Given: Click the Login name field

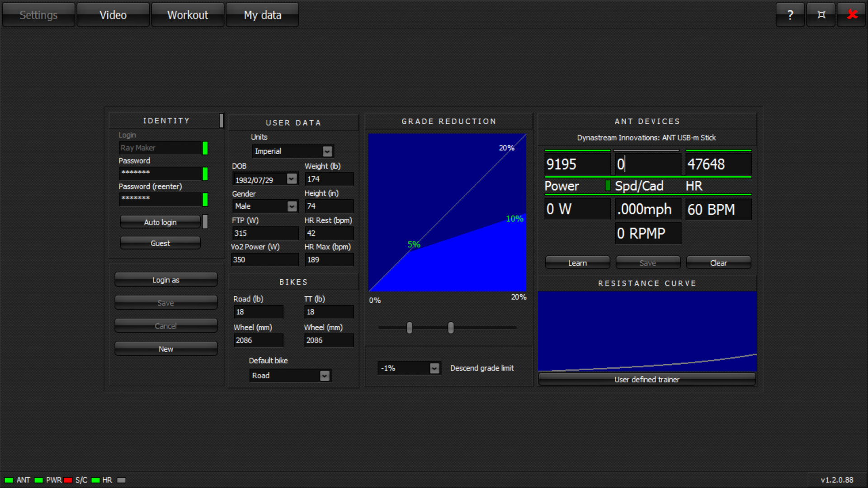Looking at the screenshot, I should [x=160, y=148].
